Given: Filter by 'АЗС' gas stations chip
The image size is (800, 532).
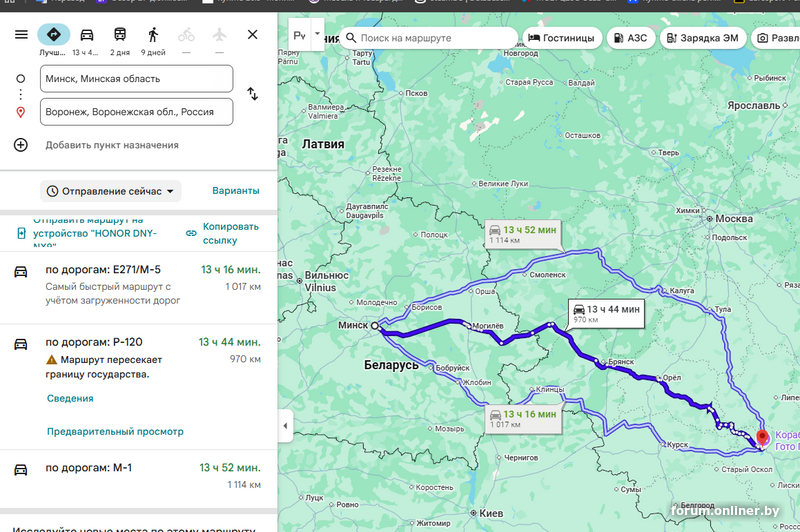Looking at the screenshot, I should 631,38.
